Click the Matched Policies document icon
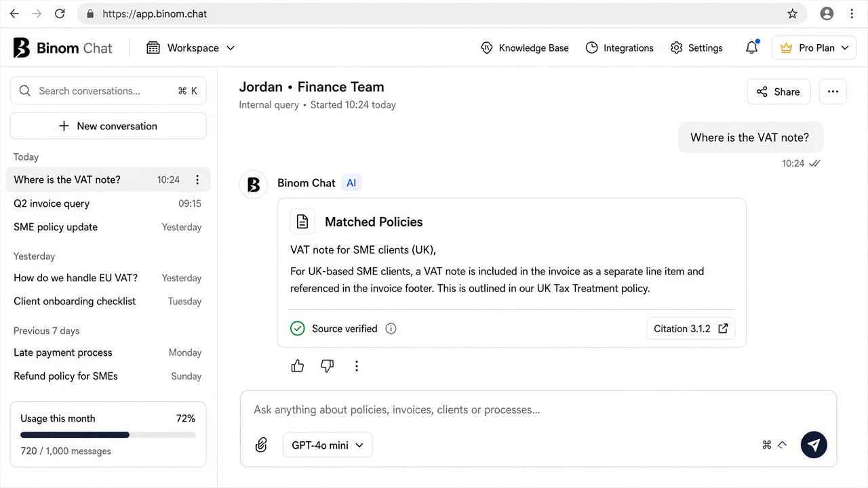The height and width of the screenshot is (488, 868). 302,222
